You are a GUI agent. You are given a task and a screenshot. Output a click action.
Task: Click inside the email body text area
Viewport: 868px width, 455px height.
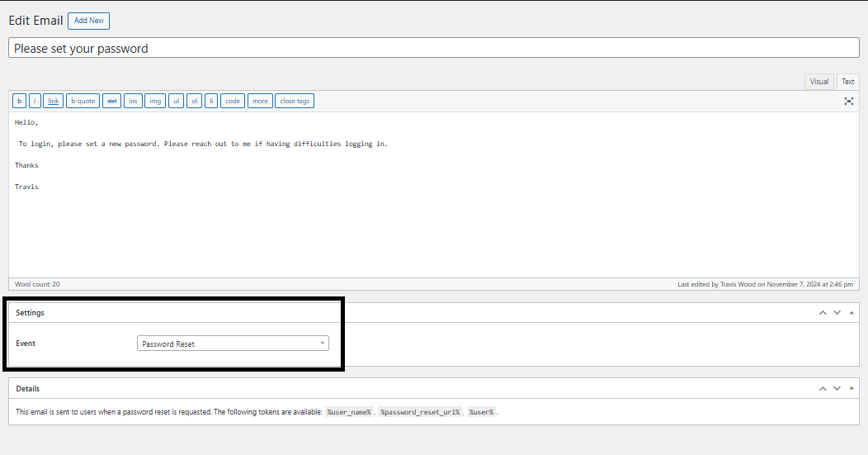point(434,195)
